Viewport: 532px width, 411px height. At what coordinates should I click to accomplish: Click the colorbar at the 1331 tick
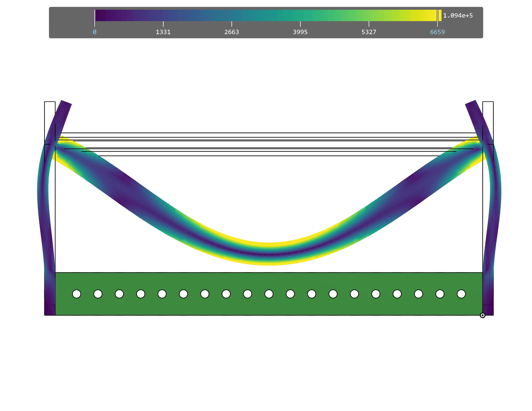coord(163,16)
